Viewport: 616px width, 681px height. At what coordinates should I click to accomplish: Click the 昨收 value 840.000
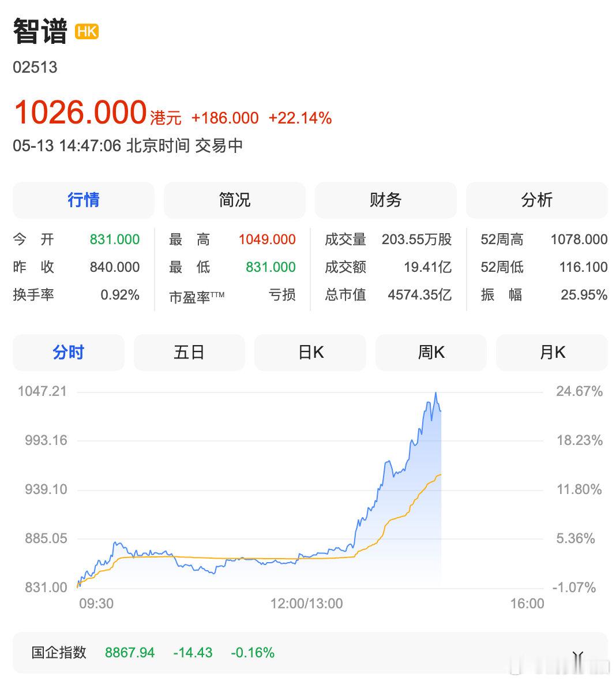pyautogui.click(x=115, y=267)
